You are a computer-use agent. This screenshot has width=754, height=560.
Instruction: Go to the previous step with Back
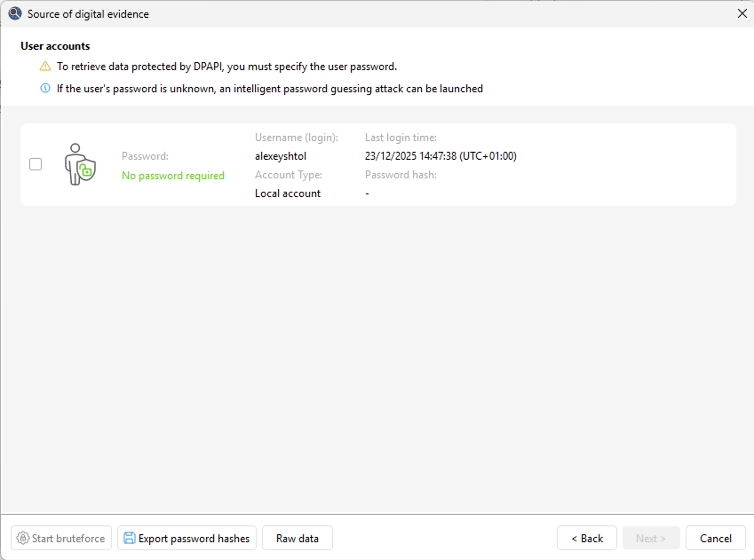click(x=587, y=538)
